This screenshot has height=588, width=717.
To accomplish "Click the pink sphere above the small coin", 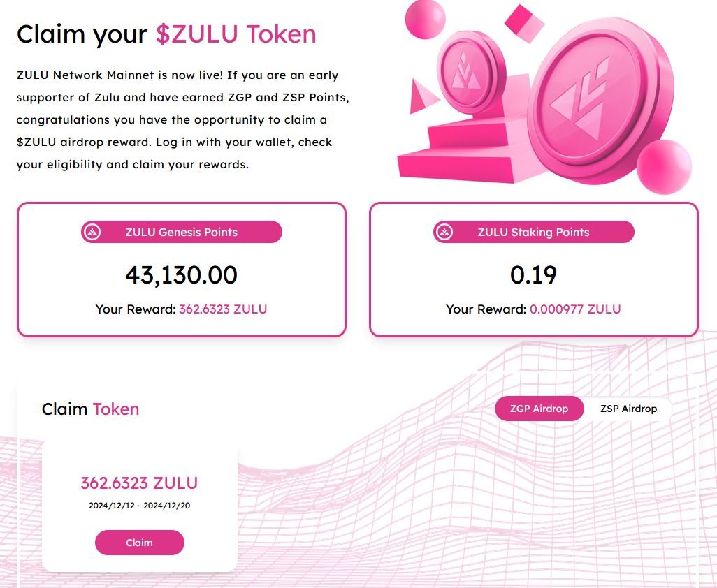I will [x=425, y=19].
